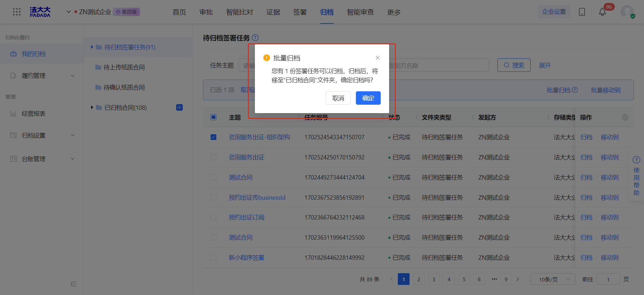Check the checkbox for task 1702363119964125500
This screenshot has width=644, height=295.
click(x=214, y=237)
